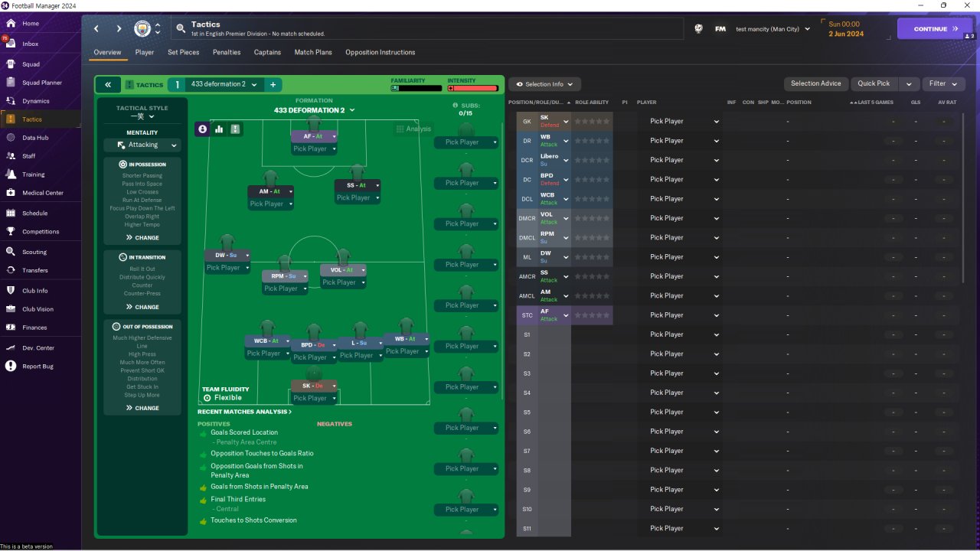Click Change under In Transition
980x551 pixels.
click(x=142, y=308)
